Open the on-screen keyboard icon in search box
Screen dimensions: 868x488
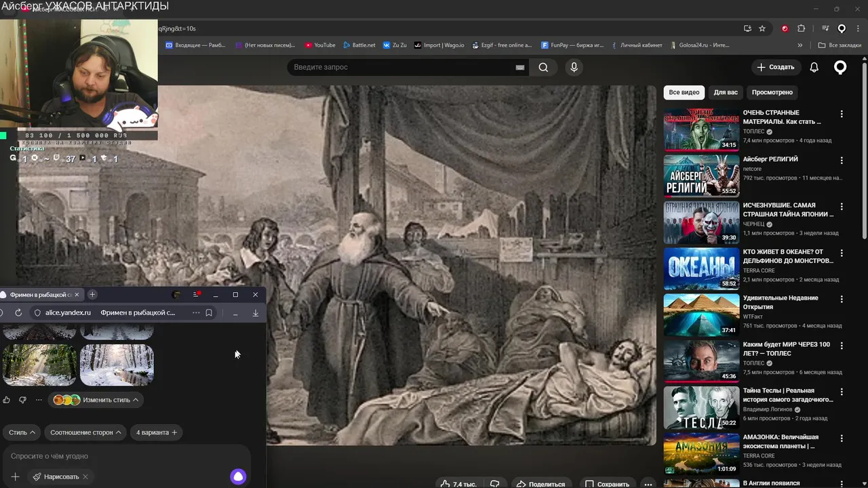[x=520, y=67]
